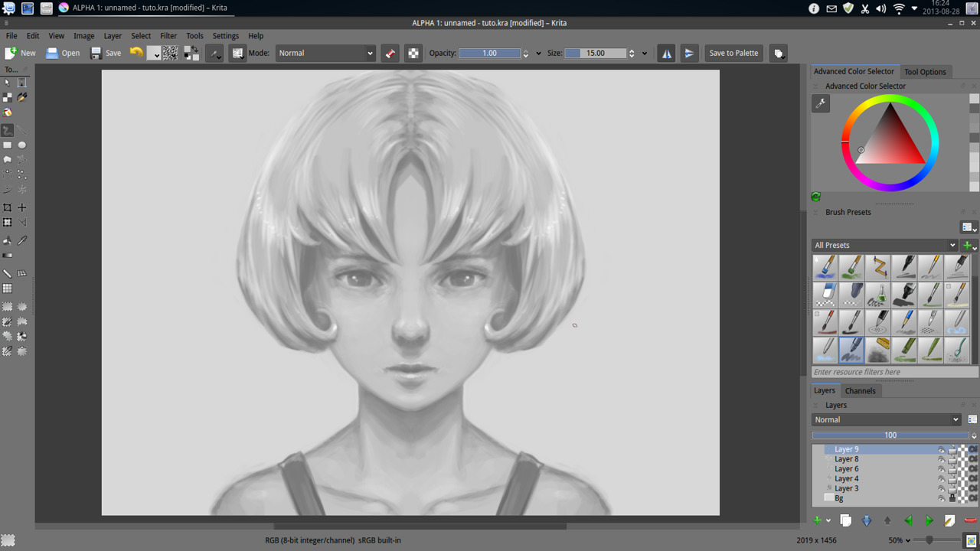Select the Rectangle shape tool
The width and height of the screenshot is (980, 551).
point(8,145)
